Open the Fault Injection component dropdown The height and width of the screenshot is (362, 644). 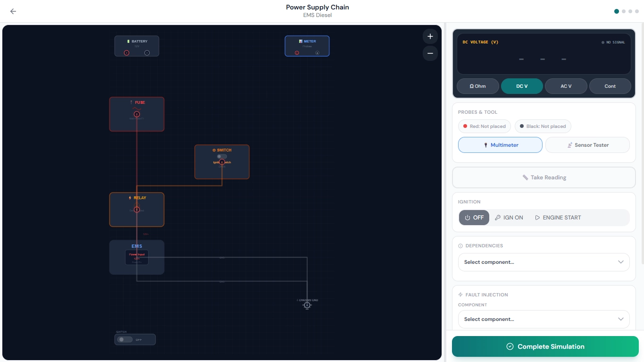[544, 319]
